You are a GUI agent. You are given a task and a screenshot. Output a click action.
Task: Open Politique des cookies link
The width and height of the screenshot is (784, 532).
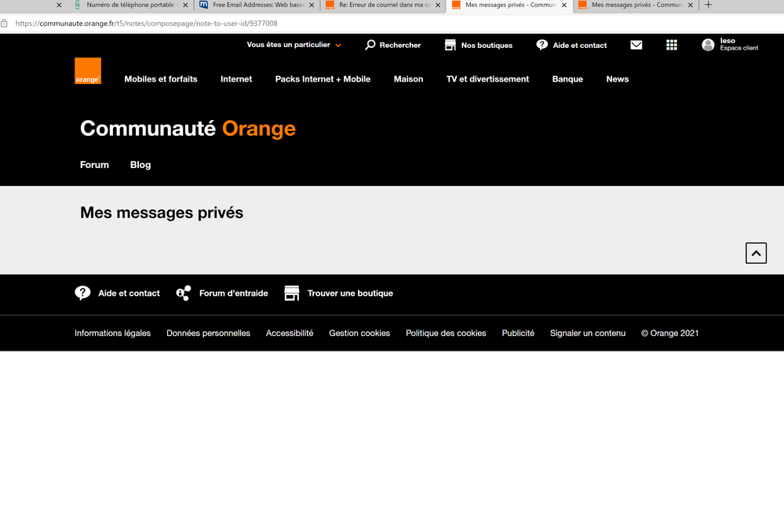446,333
